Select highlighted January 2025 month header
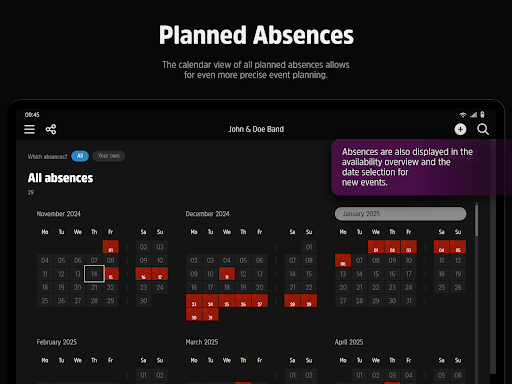This screenshot has width=512, height=384. pyautogui.click(x=400, y=214)
